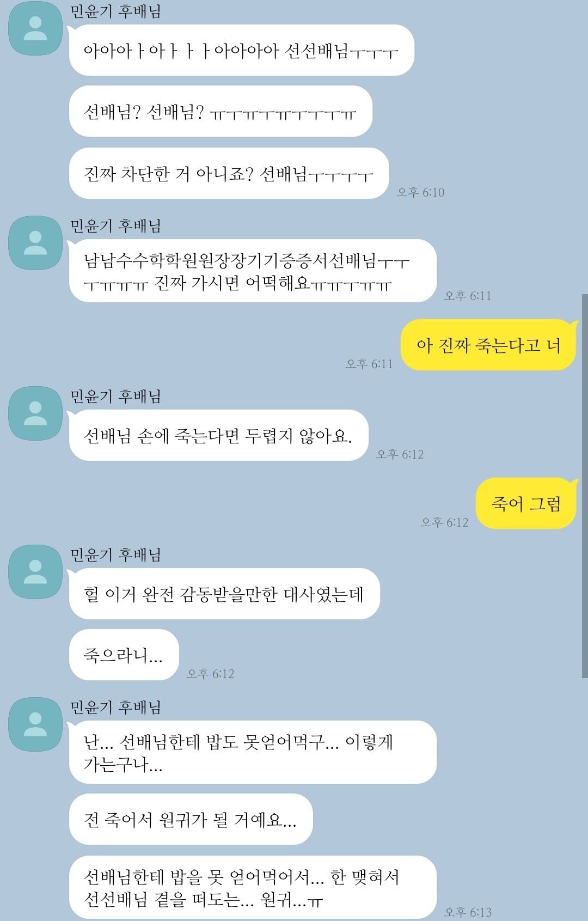
Task: Tap the '선배님 손에 죽는다면 두렵지 않아요' bubble
Action: (x=218, y=435)
